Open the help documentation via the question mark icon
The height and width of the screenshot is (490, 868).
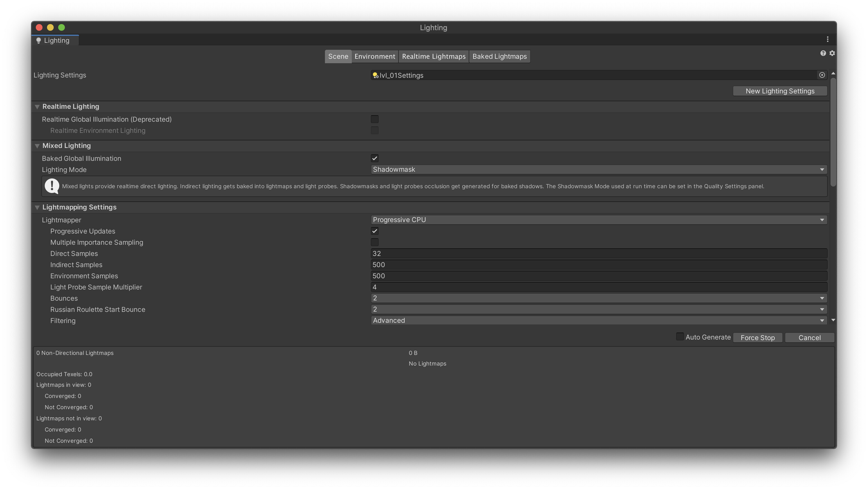pos(823,53)
